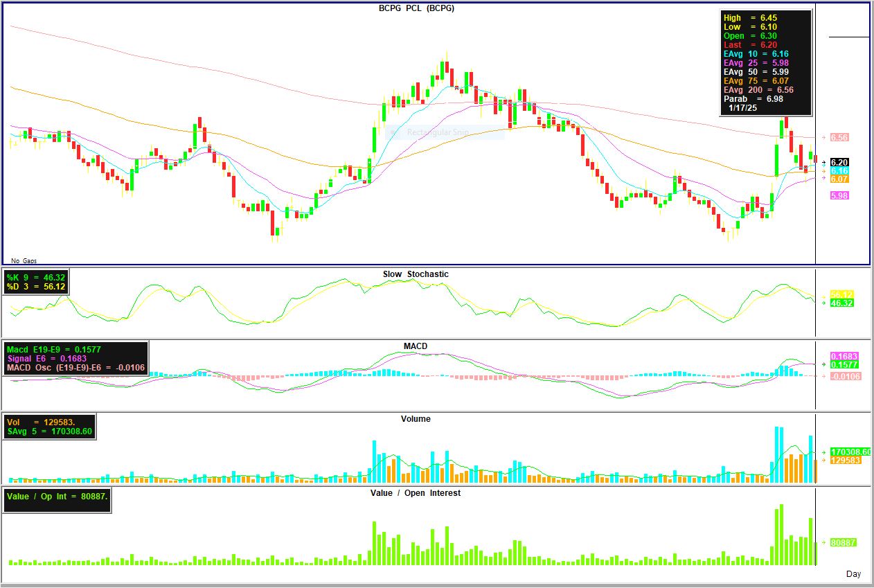Screen dimensions: 874x588
Task: Click EAvg 50 = 5.99 in legend
Action: [x=756, y=72]
